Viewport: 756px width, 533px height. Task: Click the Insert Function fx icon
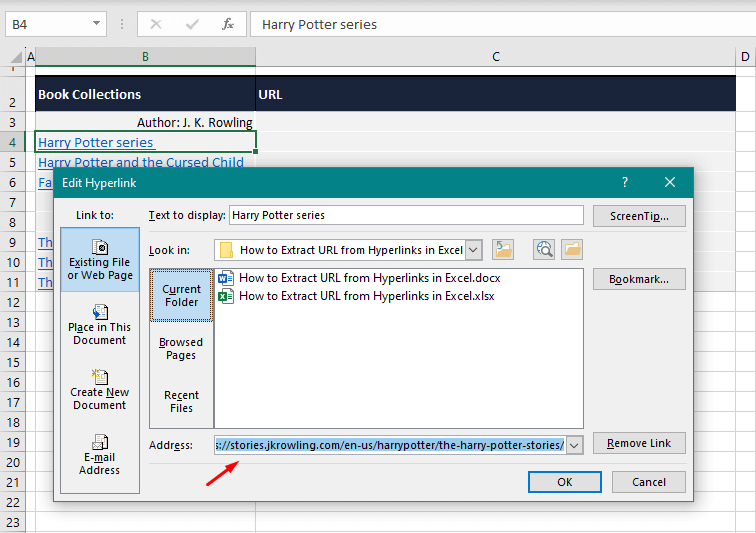[x=228, y=24]
